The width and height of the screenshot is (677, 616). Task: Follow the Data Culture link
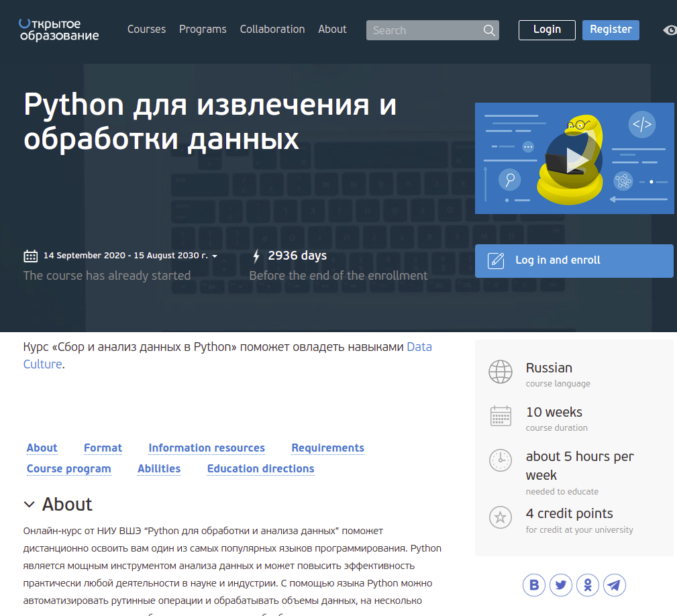tap(419, 347)
